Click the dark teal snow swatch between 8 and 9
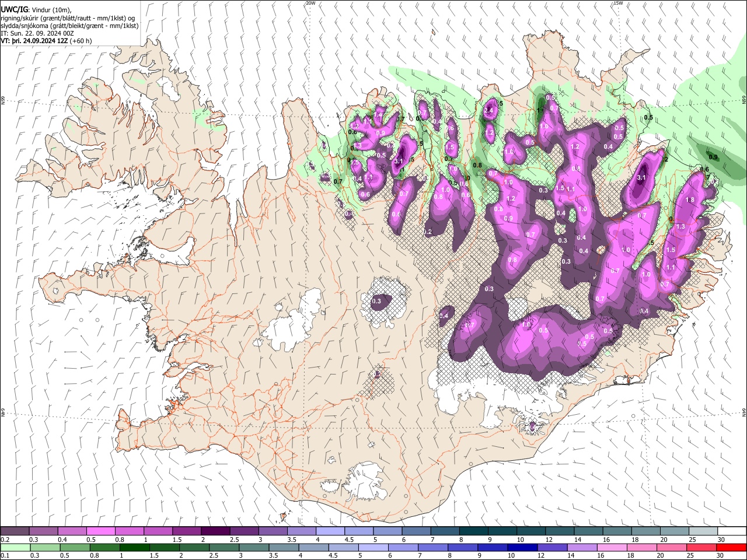747x560 pixels. coord(474,531)
